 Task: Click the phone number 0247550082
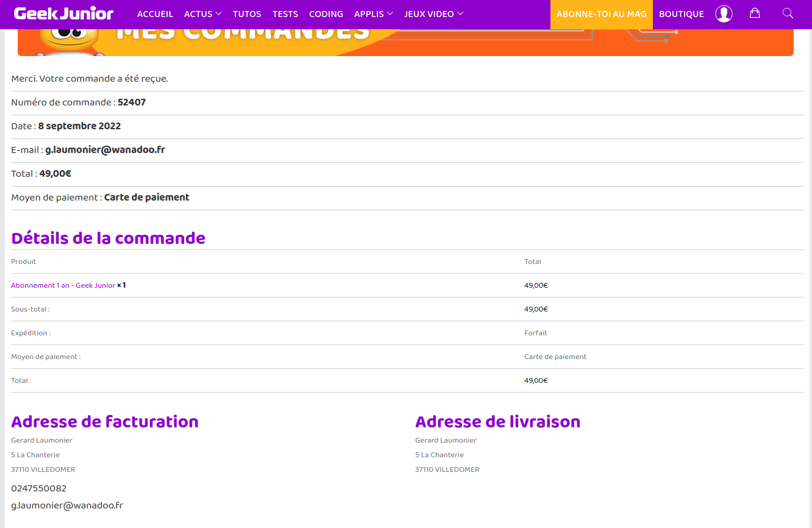point(39,488)
